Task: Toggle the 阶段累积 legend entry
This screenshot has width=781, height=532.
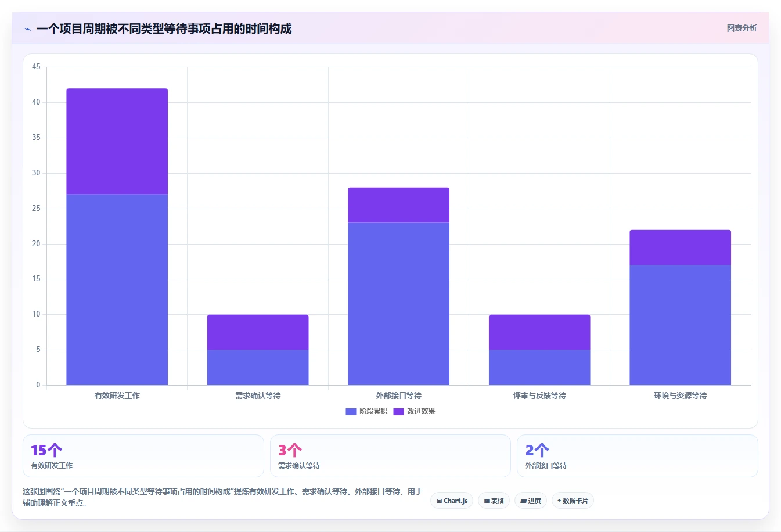Action: click(366, 411)
